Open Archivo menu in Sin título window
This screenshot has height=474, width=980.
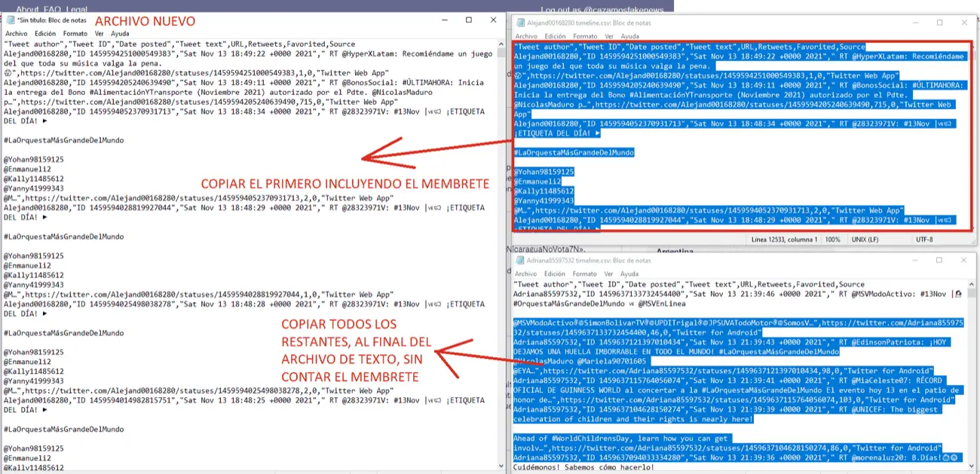tap(17, 34)
